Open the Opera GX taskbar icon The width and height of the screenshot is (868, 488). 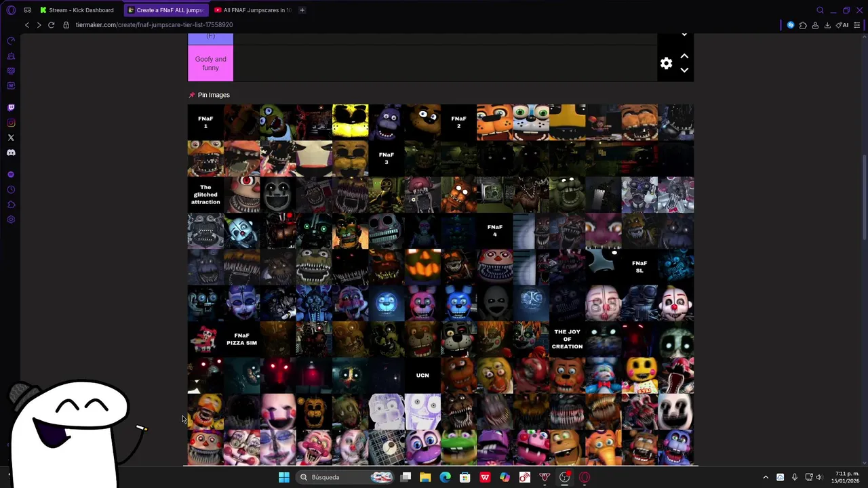coord(585,477)
